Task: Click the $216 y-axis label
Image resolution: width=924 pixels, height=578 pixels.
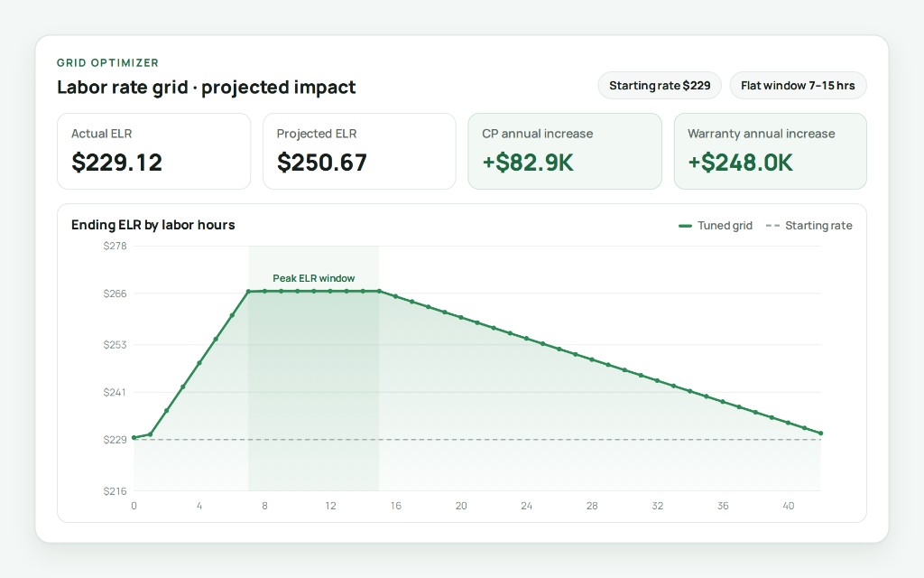Action: point(115,490)
